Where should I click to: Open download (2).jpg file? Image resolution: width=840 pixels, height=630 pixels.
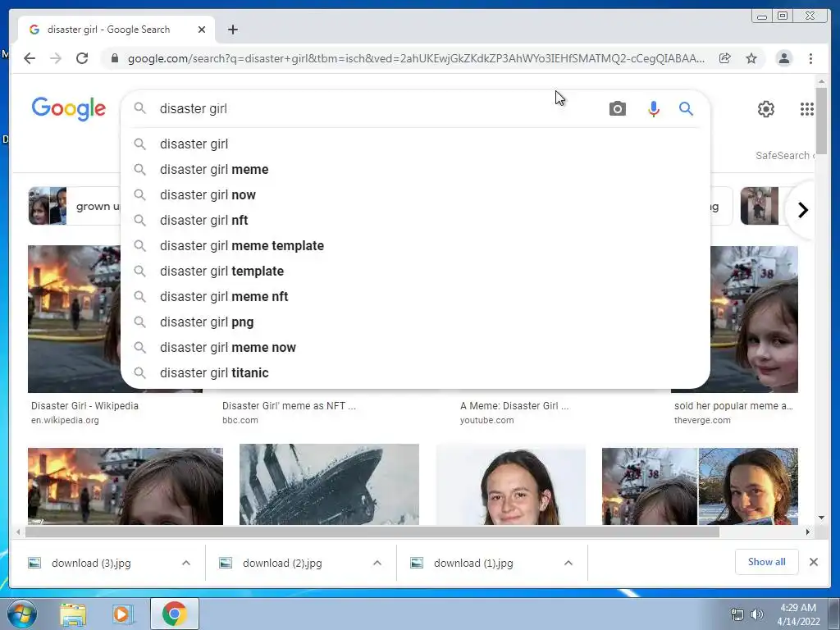point(282,563)
